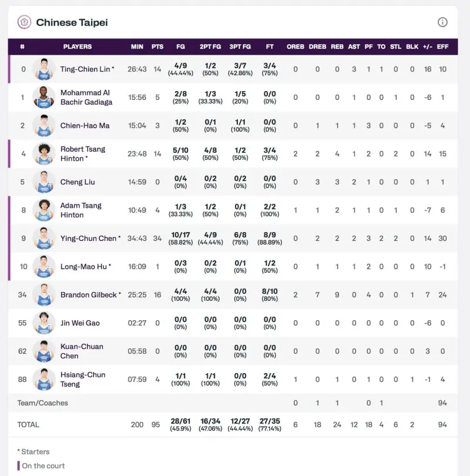Click the Cheng Liu player name
The height and width of the screenshot is (476, 470).
(x=78, y=182)
